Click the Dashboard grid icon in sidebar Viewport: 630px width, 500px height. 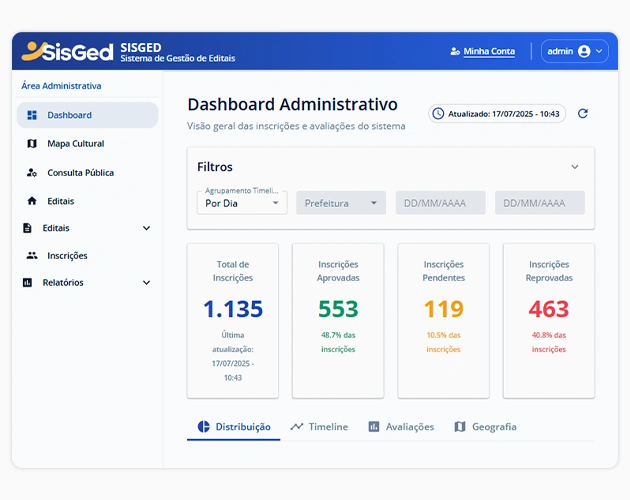(x=32, y=115)
